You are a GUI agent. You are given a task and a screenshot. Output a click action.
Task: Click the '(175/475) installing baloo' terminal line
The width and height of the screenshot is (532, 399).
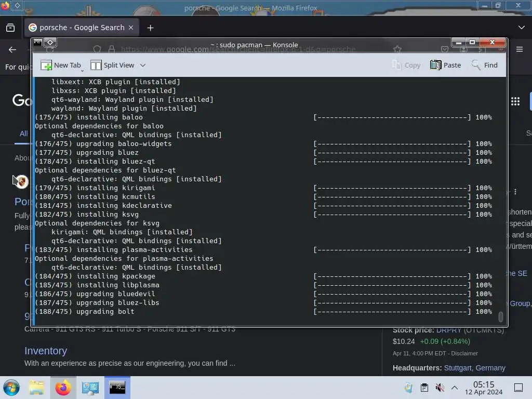pyautogui.click(x=88, y=117)
